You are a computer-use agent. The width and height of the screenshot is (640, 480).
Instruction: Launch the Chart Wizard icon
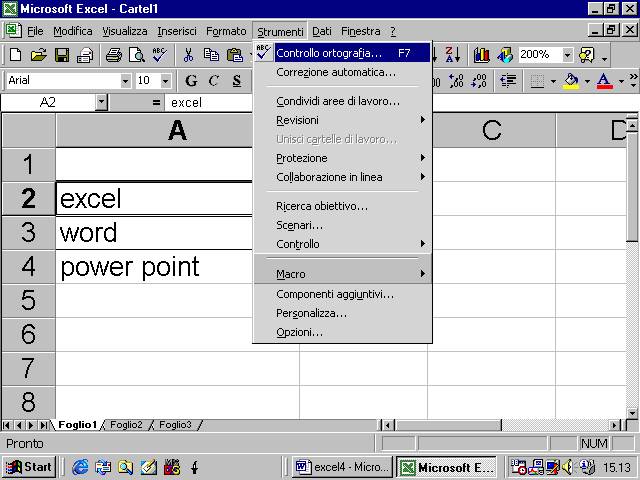[482, 54]
